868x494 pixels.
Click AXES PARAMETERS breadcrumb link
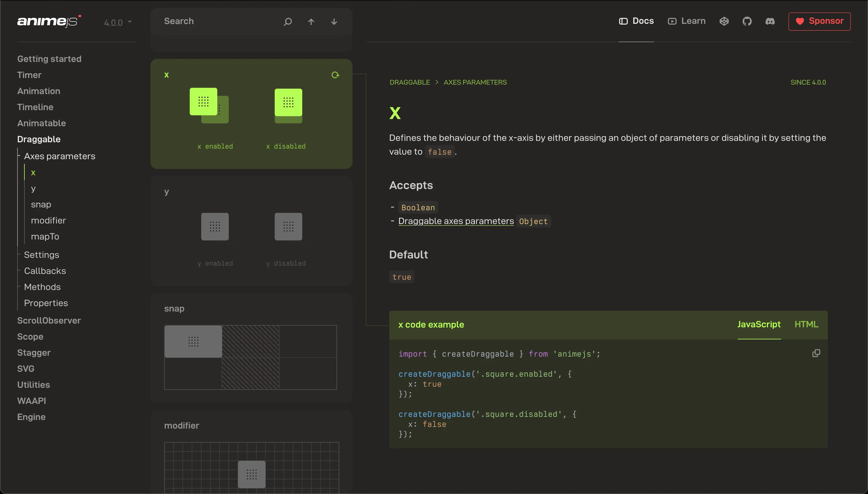point(475,82)
